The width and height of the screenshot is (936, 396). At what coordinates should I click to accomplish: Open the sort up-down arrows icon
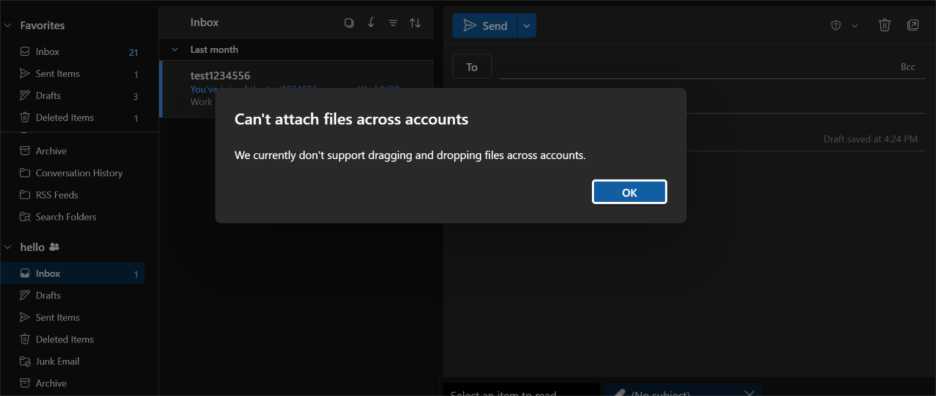coord(415,23)
